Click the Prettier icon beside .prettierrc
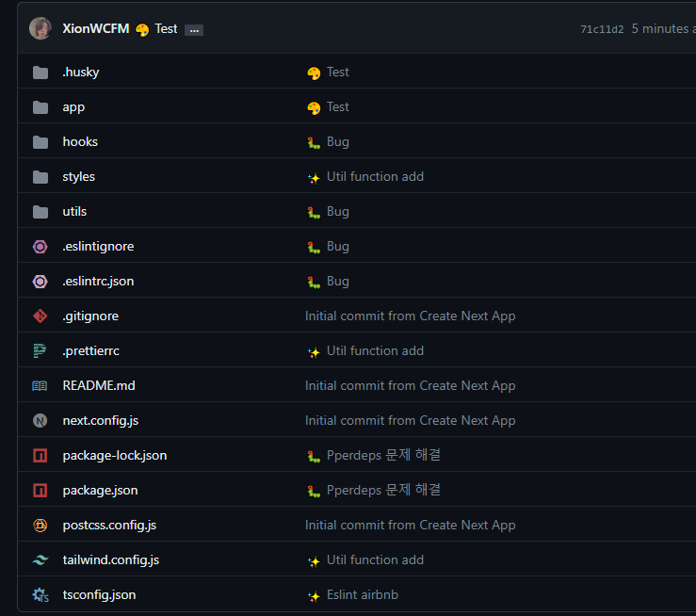Image resolution: width=696 pixels, height=616 pixels. 40,351
